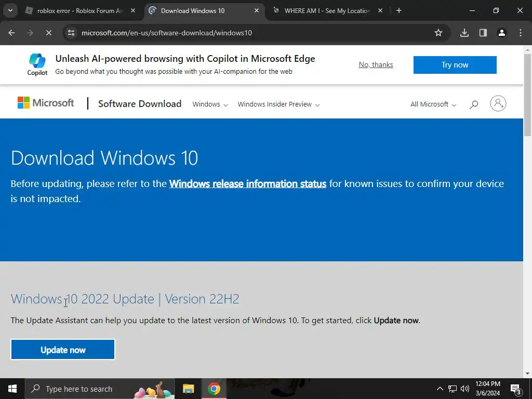
Task: Expand the Windows menu
Action: [210, 104]
